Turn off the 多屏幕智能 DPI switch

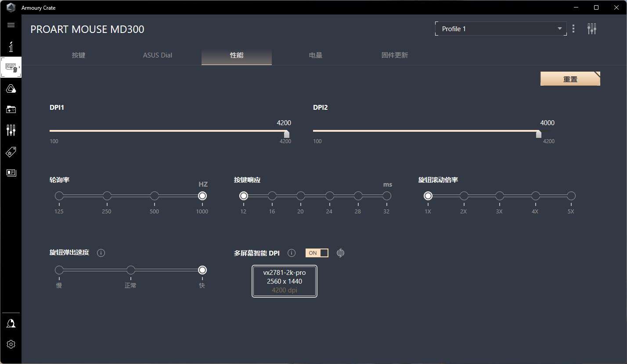point(317,253)
